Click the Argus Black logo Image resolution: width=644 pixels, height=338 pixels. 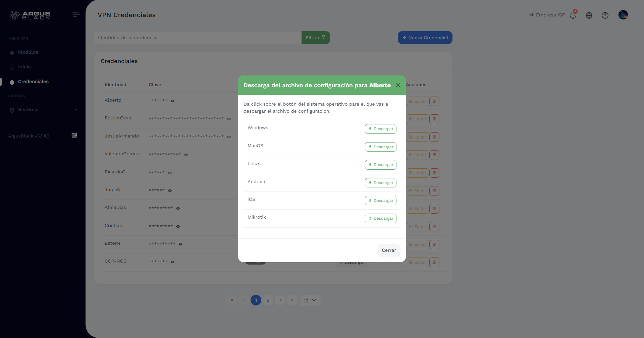(30, 15)
